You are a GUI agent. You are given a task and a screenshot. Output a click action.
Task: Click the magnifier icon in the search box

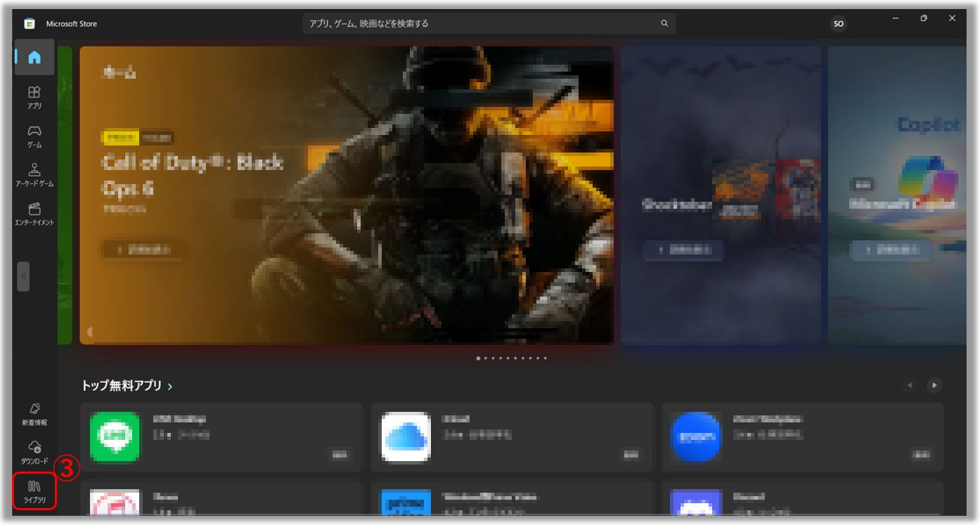(664, 23)
